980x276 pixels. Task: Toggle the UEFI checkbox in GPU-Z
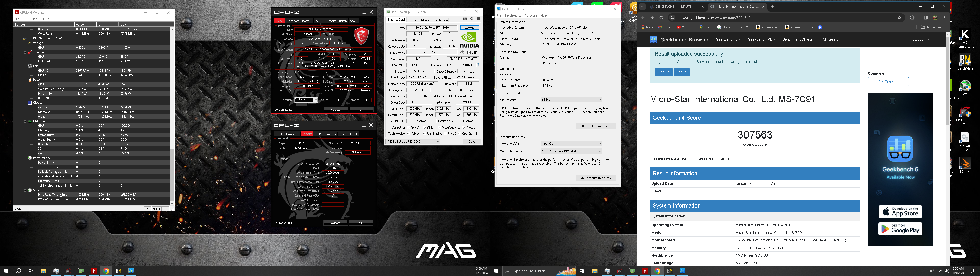[469, 53]
